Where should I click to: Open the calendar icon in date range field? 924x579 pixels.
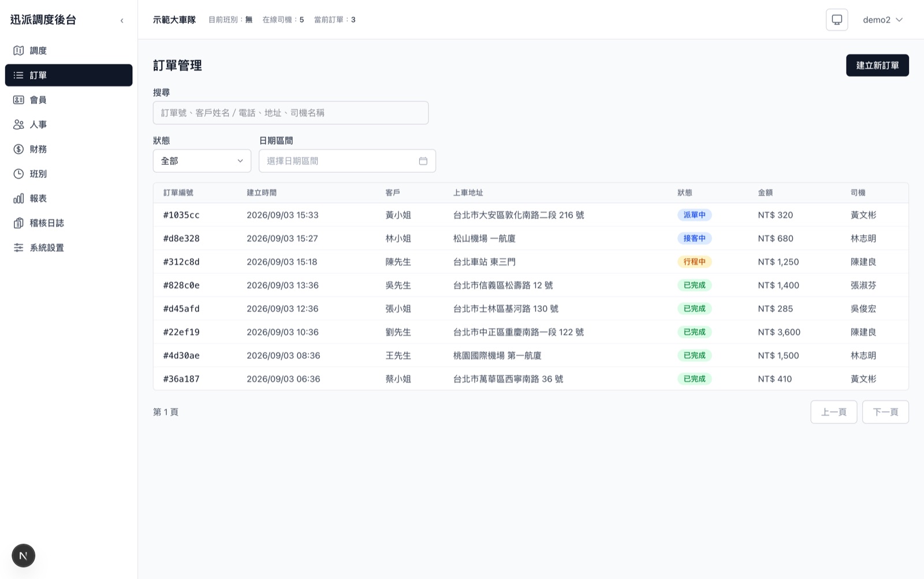[423, 161]
